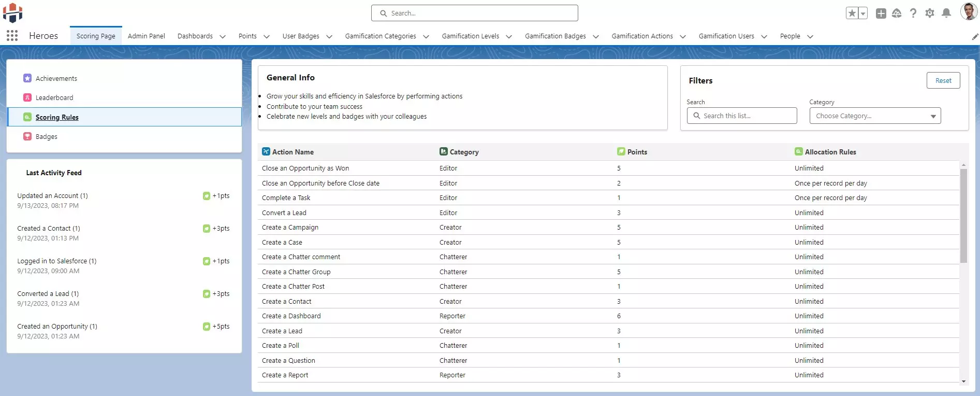Click the scrollbar down arrow in table
980x396 pixels.
(963, 381)
